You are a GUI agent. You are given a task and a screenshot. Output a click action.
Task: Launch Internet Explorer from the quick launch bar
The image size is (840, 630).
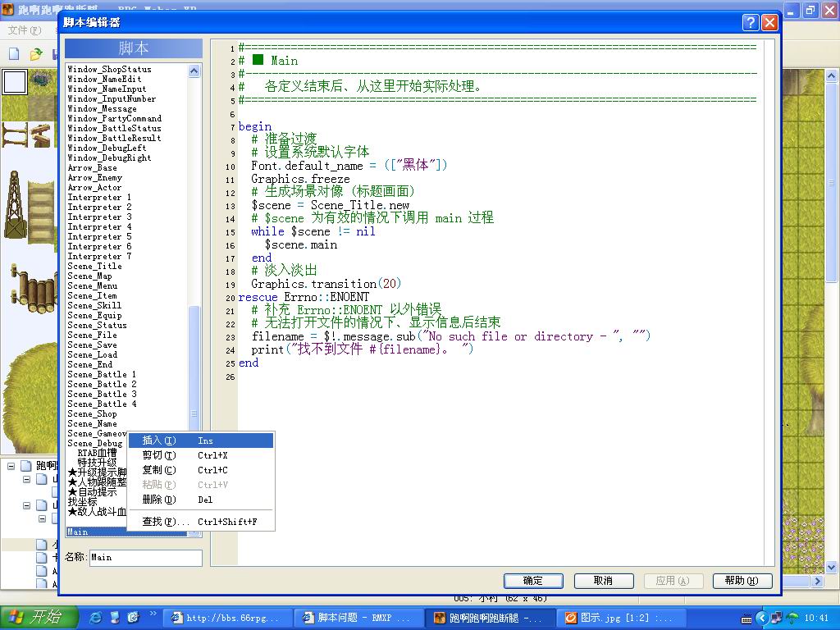[95, 618]
